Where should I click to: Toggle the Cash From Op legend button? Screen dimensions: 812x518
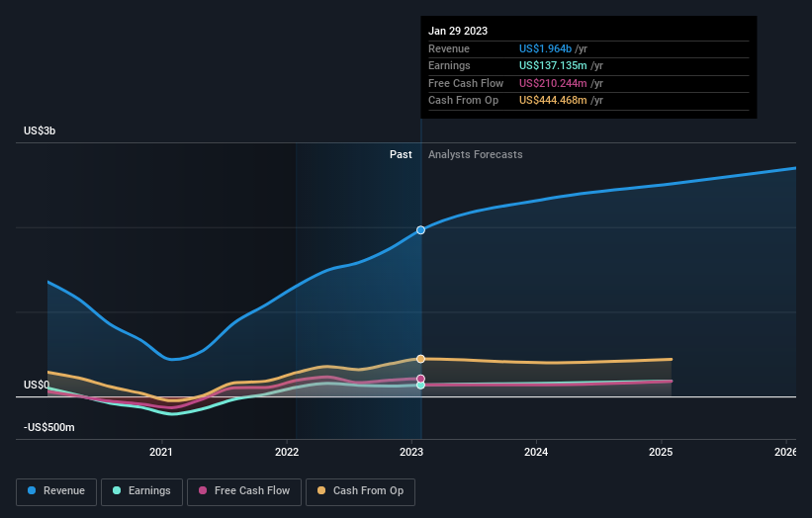click(x=360, y=491)
